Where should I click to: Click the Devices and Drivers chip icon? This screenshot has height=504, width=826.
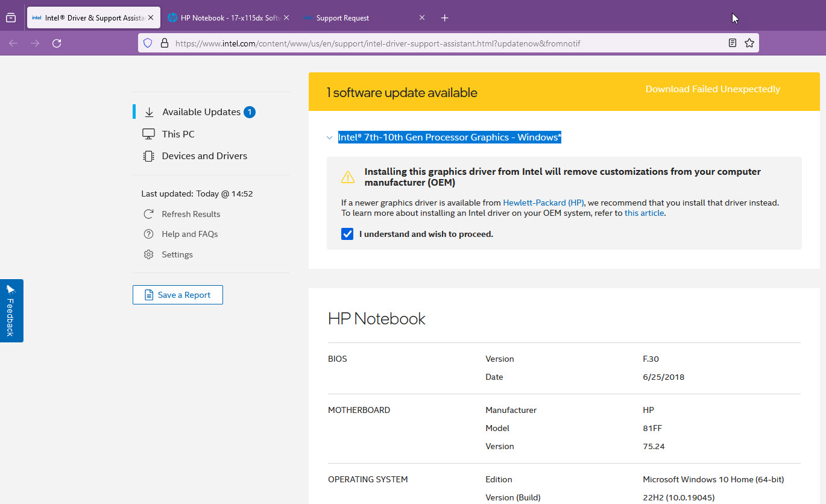[x=148, y=156]
